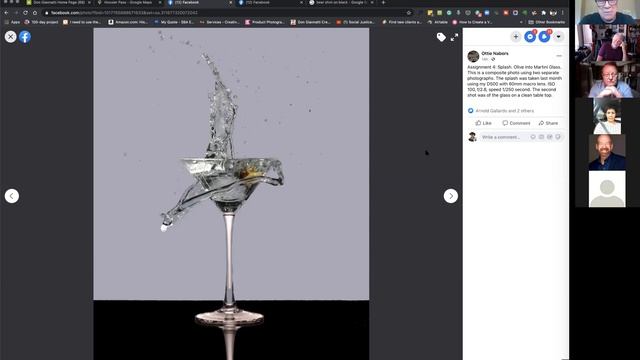
Task: Select the bald bearded man participant tile
Action: [607, 153]
